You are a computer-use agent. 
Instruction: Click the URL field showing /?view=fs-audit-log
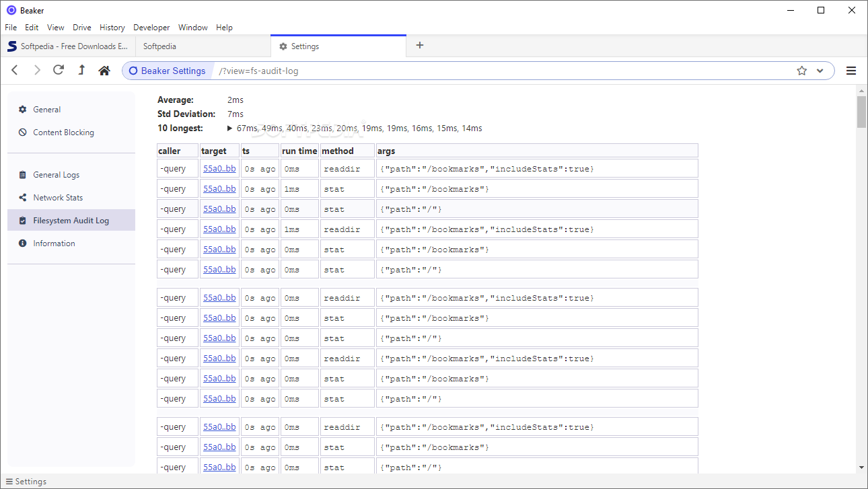(501, 71)
